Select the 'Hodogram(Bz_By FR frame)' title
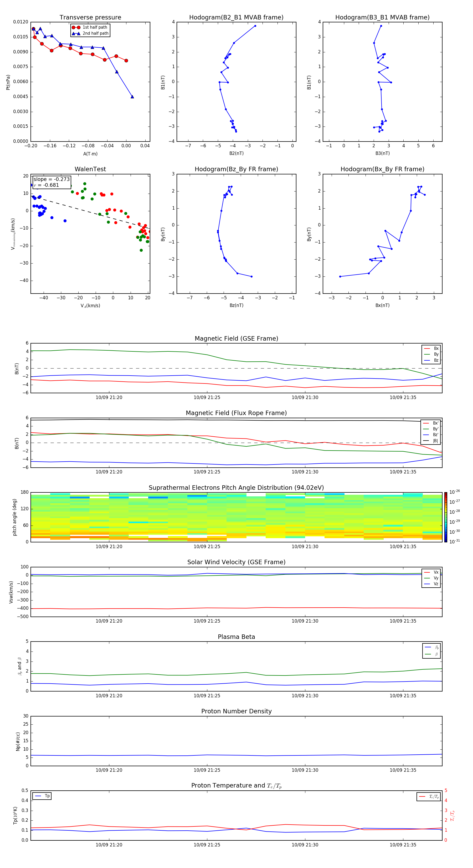The image size is (473, 868). tap(236, 169)
